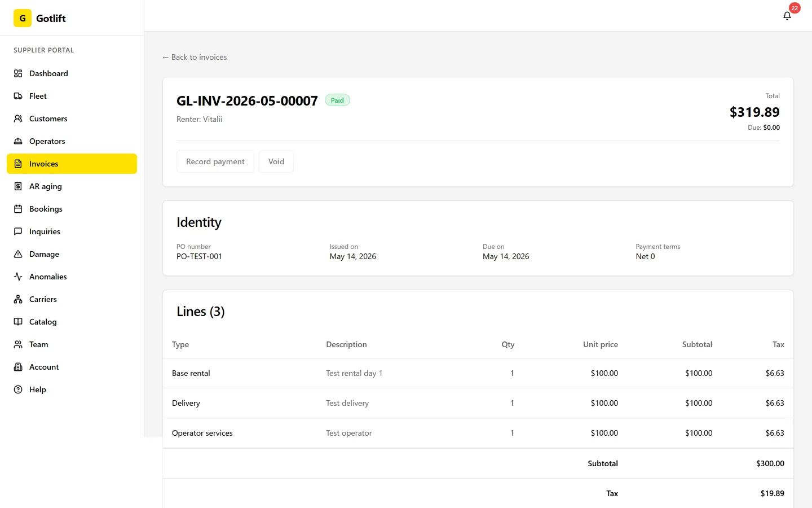Open notifications bell icon

pos(787,16)
